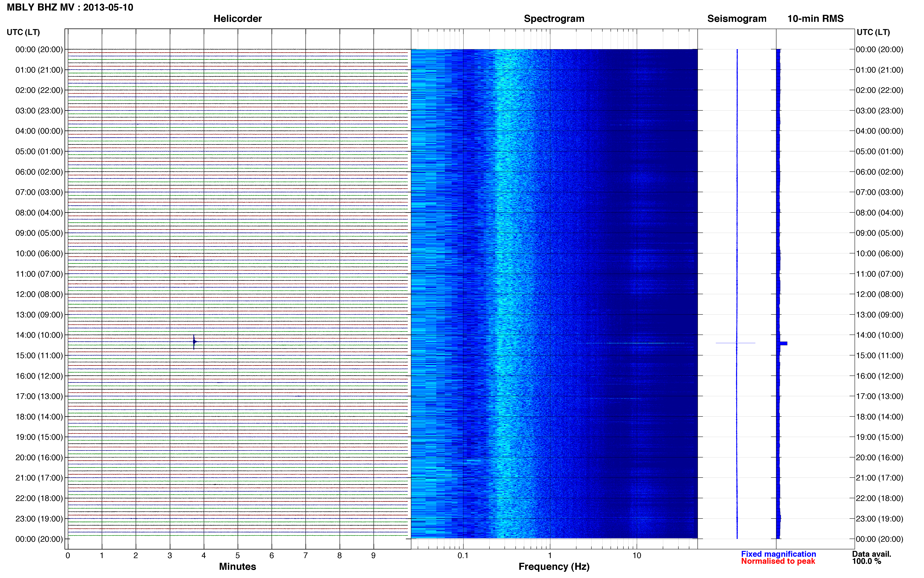Click minute tick label '5' on helicorder axis
This screenshot has height=578, width=924.
pyautogui.click(x=238, y=555)
